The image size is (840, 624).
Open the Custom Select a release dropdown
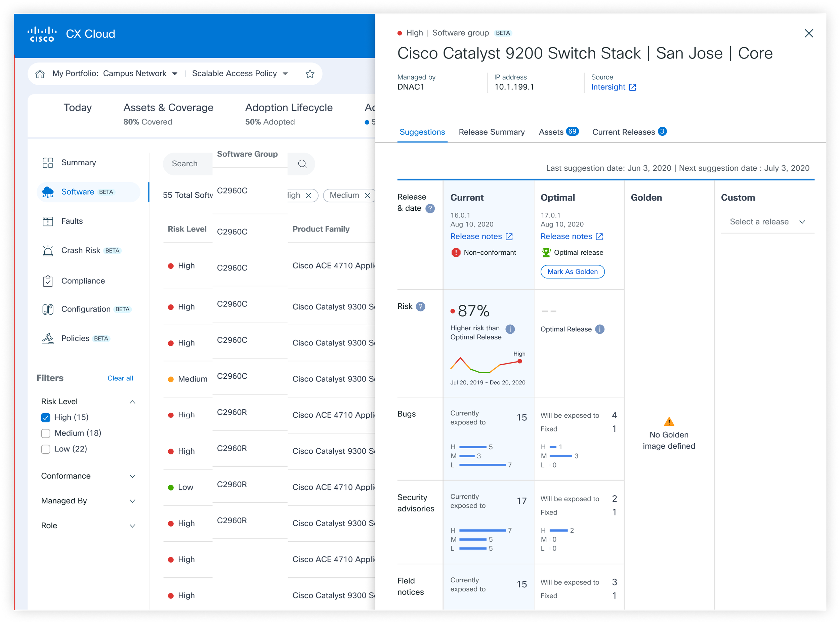pos(767,222)
